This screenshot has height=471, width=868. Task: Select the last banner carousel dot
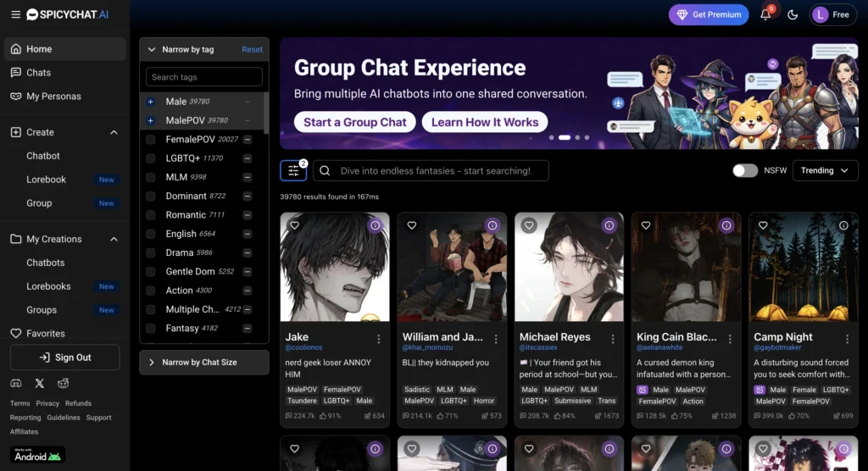pos(587,137)
